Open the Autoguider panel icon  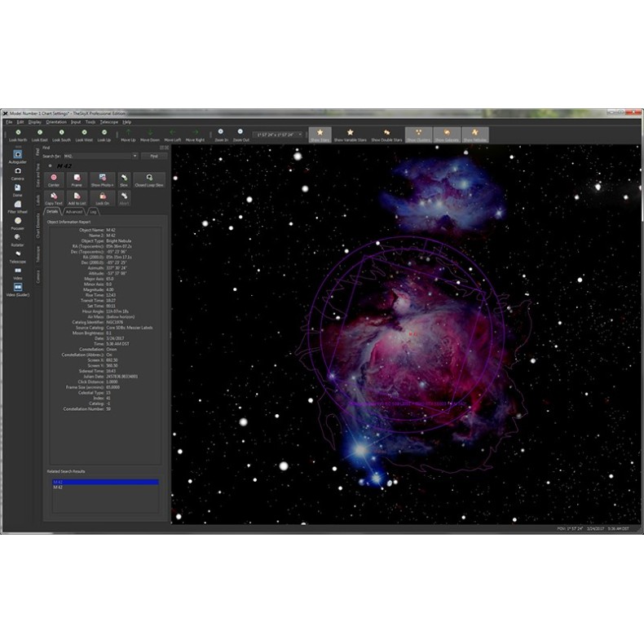tap(18, 156)
